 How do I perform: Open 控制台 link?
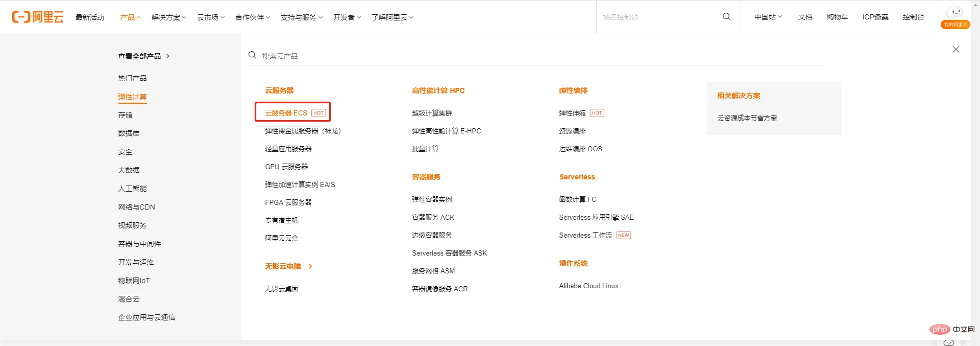913,17
